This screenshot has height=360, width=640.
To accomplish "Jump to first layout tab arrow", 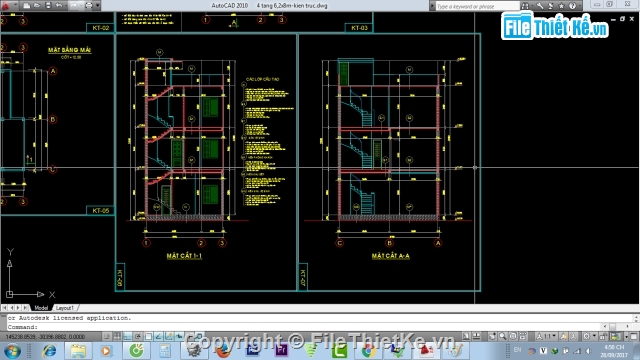I will (4, 308).
